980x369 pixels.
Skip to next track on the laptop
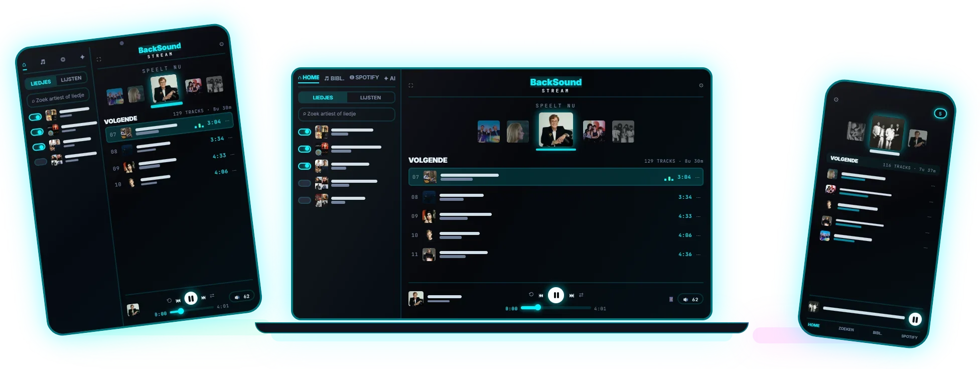pos(572,296)
